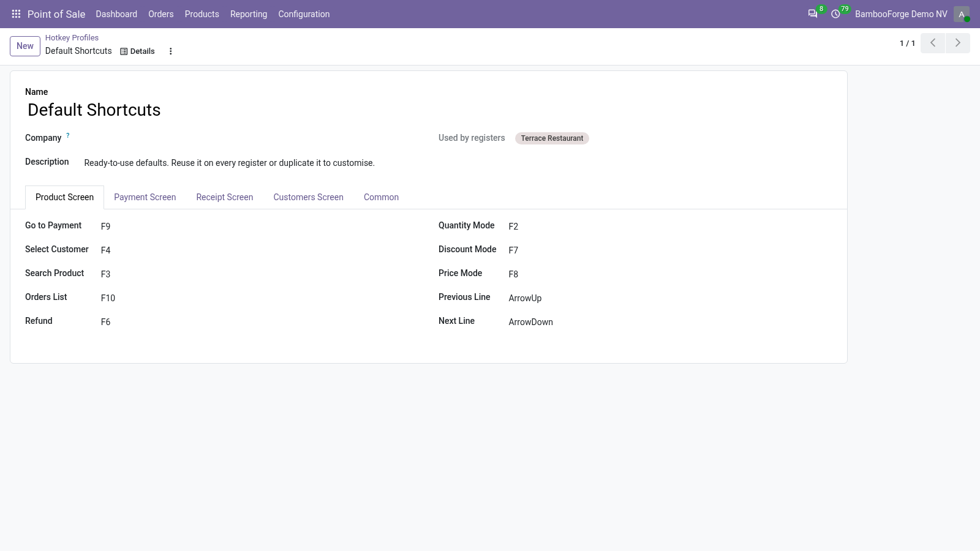This screenshot has width=980, height=551.
Task: Click BambooForge Demo NV company switcher
Action: pyautogui.click(x=901, y=14)
